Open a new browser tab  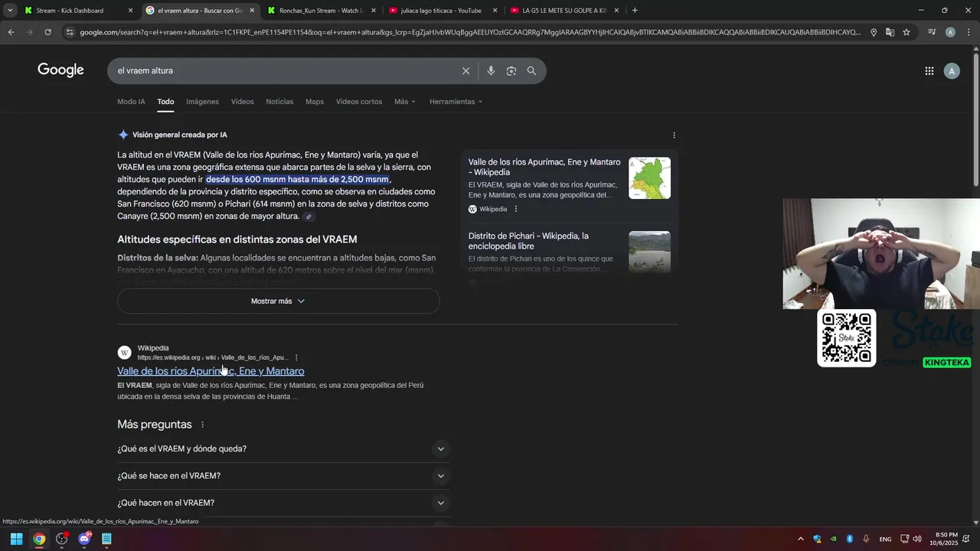point(635,11)
